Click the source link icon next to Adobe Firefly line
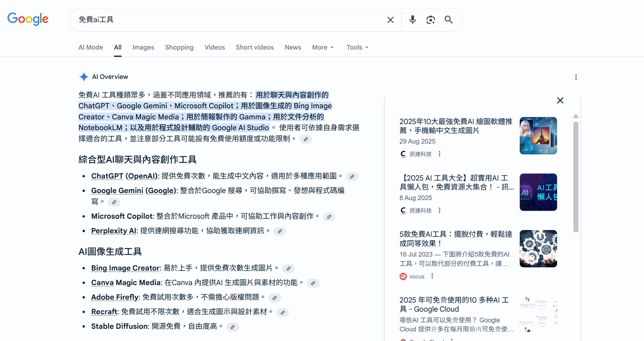Screen dimensions: 644x341 [x=275, y=298]
